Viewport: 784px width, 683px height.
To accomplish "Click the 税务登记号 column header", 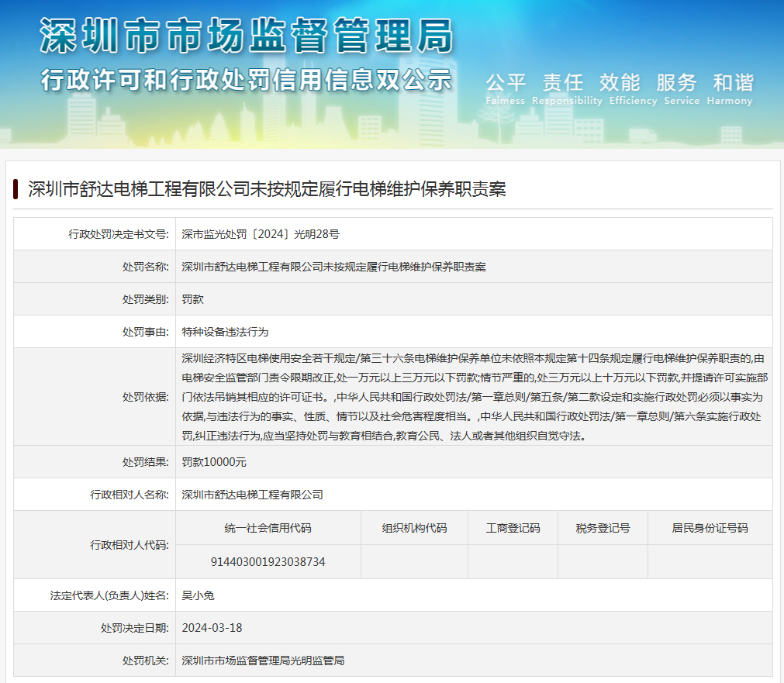I will pyautogui.click(x=603, y=528).
